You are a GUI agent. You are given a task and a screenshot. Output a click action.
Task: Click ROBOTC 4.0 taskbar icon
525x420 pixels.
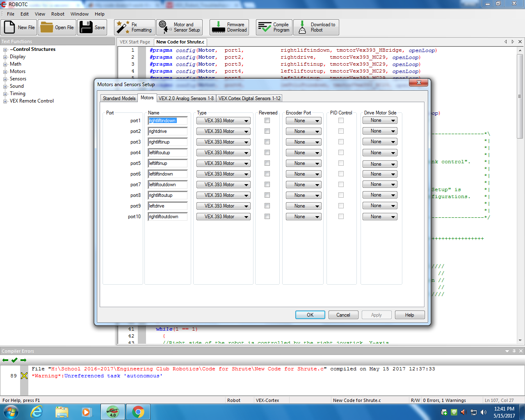(x=113, y=412)
